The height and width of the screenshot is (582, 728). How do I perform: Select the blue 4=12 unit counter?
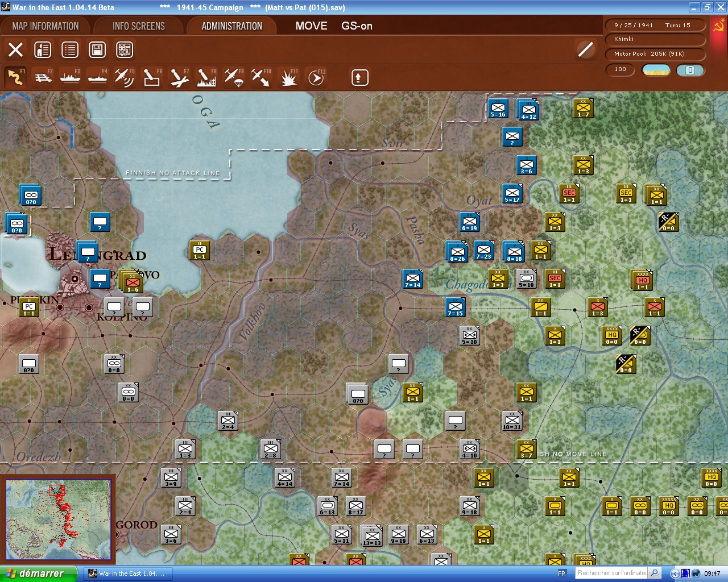coord(528,110)
